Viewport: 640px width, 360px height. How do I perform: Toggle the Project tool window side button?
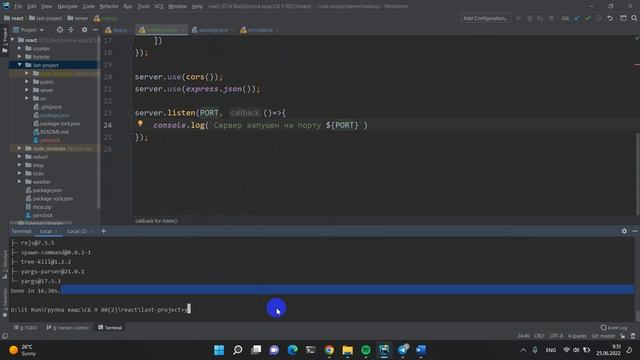coord(5,40)
